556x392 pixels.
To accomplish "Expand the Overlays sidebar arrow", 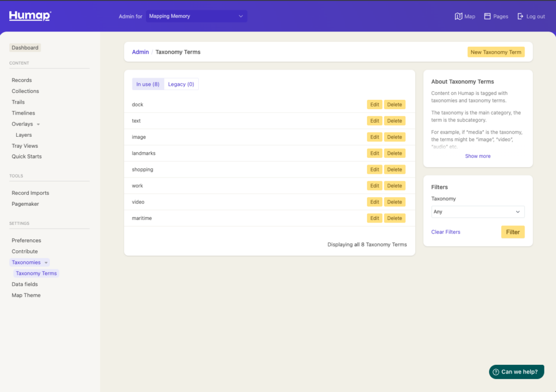I will (x=38, y=124).
